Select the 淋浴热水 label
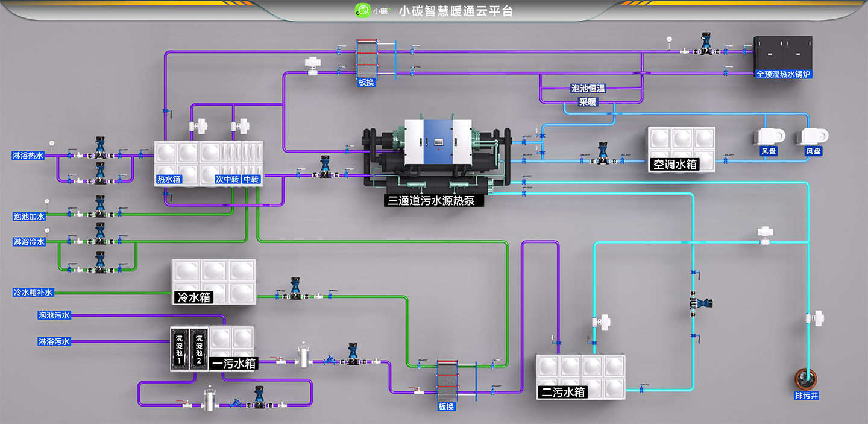The image size is (868, 424). click(28, 156)
